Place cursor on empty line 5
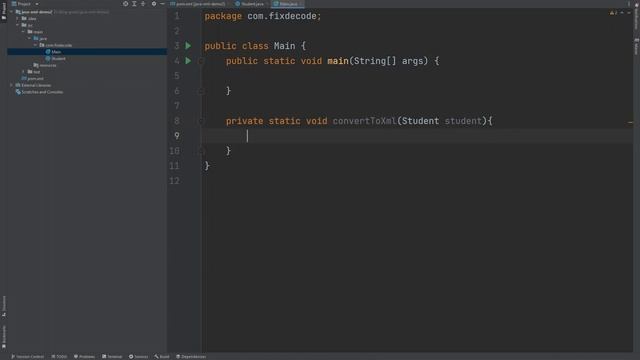The image size is (640, 360). point(416,76)
